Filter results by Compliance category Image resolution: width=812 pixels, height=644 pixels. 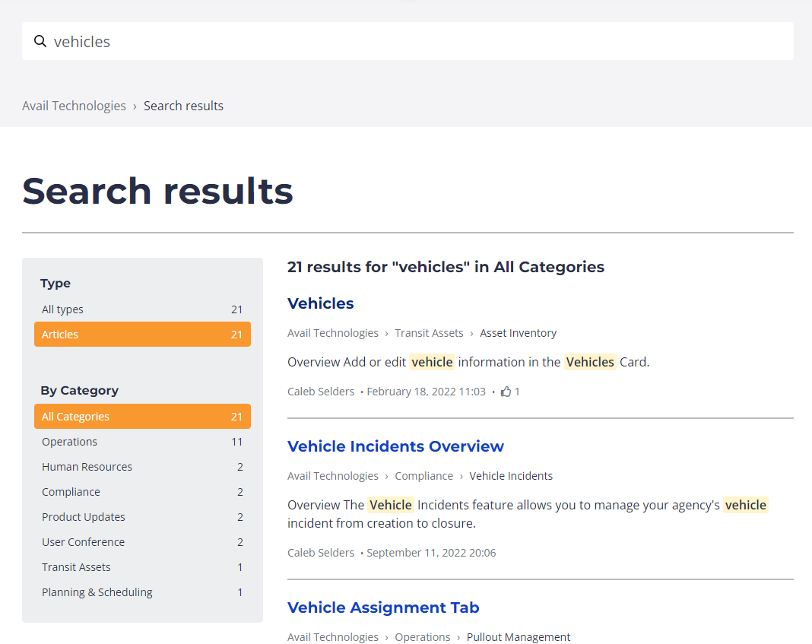click(142, 492)
